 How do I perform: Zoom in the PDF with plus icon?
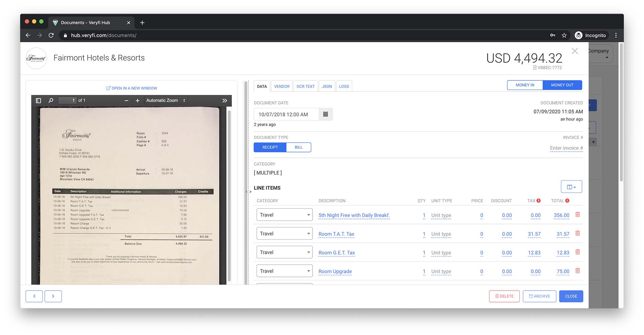138,100
